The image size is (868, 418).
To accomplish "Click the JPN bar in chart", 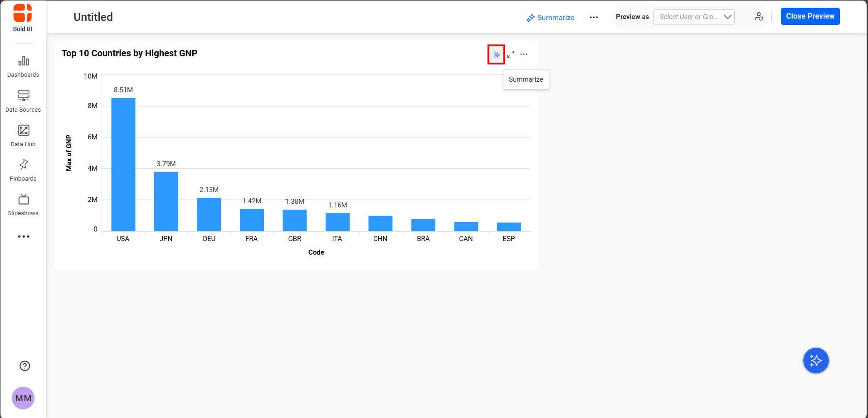I will 166,202.
